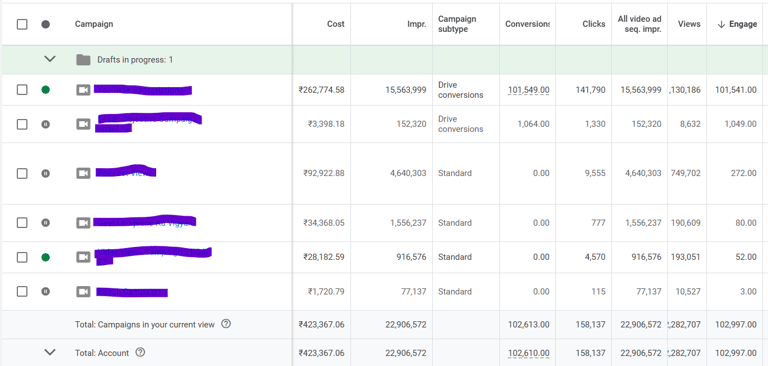The image size is (768, 366).
Task: Click the impressions cell 4,640,303 in Impr. column
Action: click(408, 173)
